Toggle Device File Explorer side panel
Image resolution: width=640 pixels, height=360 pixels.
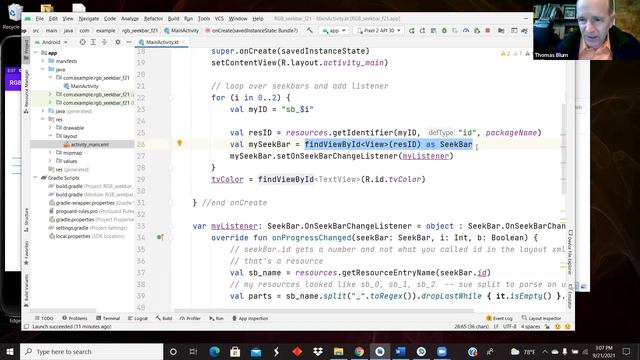[570, 252]
